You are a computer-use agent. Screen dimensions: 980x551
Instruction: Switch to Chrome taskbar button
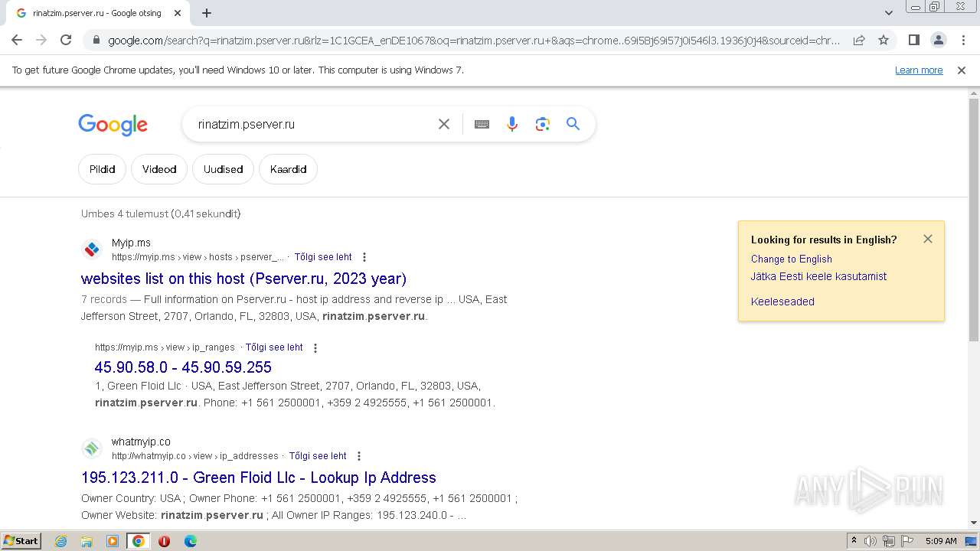click(x=139, y=541)
